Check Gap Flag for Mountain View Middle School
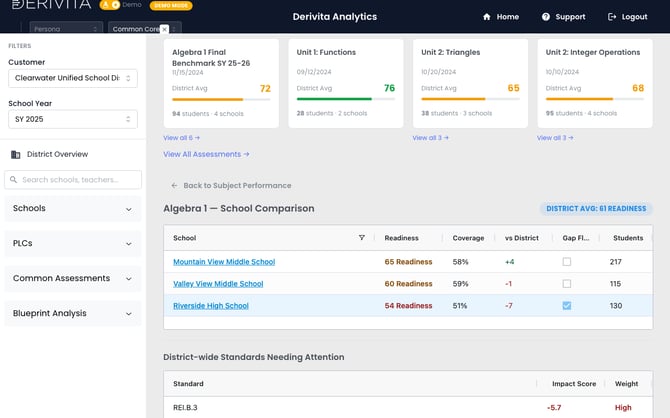 click(567, 262)
